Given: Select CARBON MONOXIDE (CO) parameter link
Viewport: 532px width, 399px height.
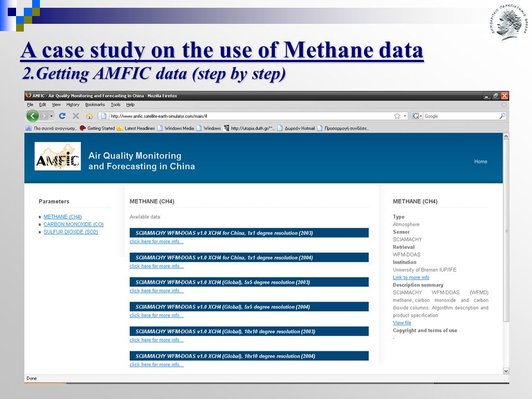Looking at the screenshot, I should pos(74,224).
